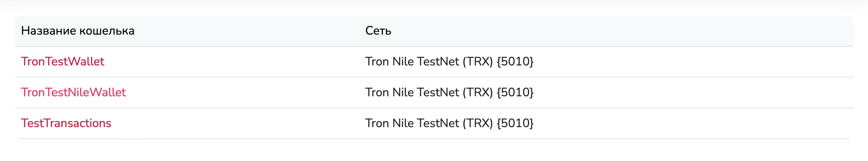
Task: Open the TronTestNileWallet wallet link
Action: point(73,93)
